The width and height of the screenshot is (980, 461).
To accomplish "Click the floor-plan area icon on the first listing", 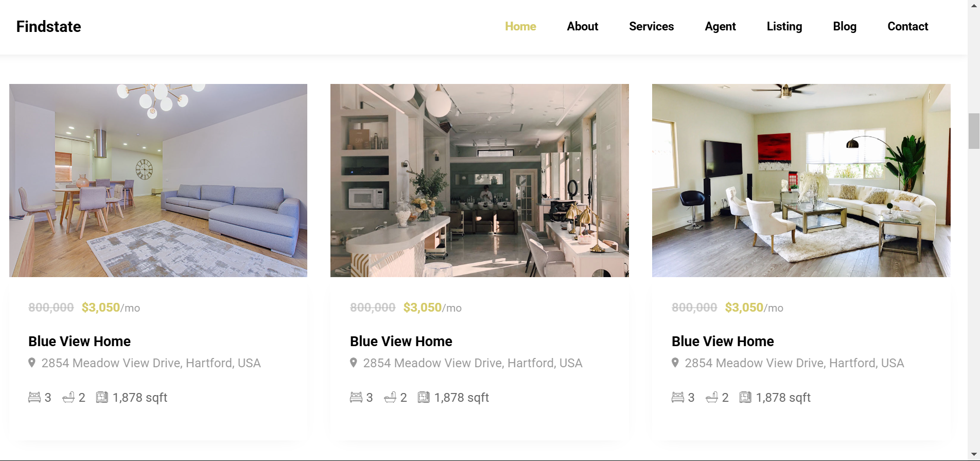I will click(x=102, y=397).
